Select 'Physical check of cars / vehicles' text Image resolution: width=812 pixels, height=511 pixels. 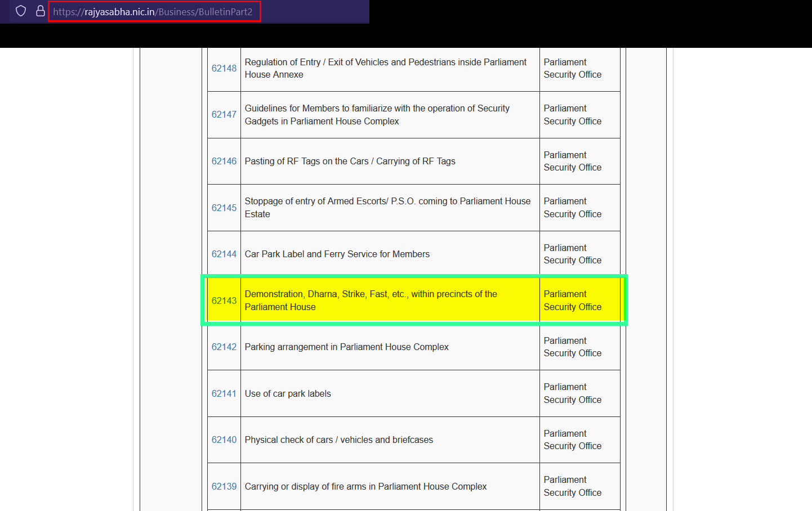339,440
